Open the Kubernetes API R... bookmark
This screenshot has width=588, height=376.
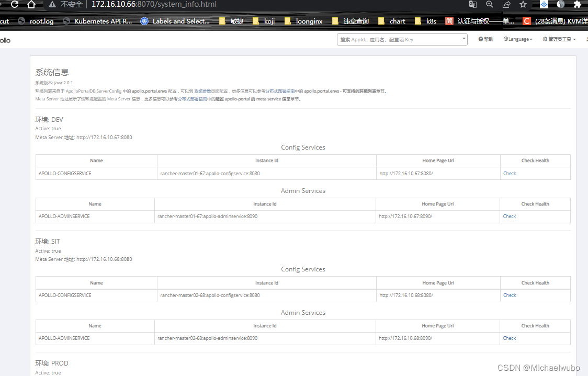pyautogui.click(x=97, y=21)
